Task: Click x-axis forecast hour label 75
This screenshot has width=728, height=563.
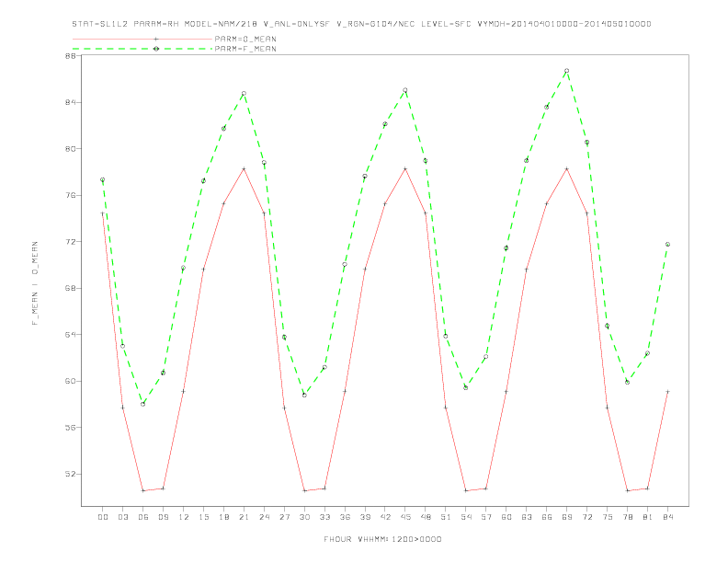Action: (x=608, y=517)
